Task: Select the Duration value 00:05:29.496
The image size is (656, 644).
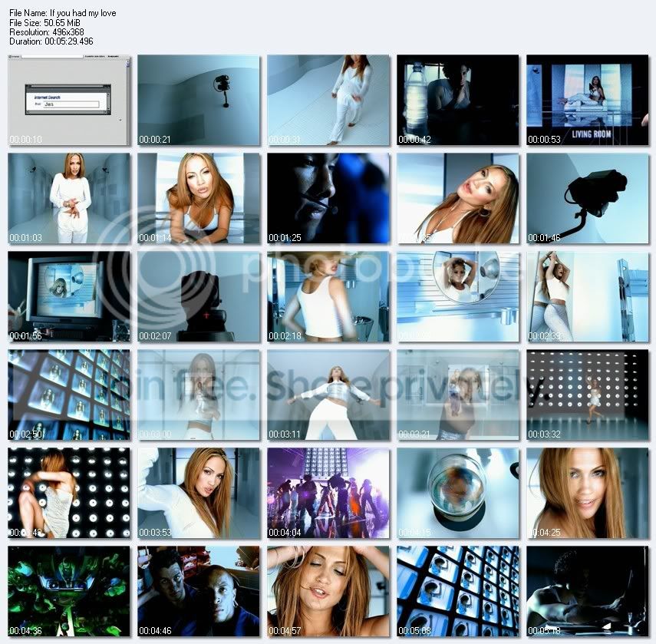Action: point(69,41)
